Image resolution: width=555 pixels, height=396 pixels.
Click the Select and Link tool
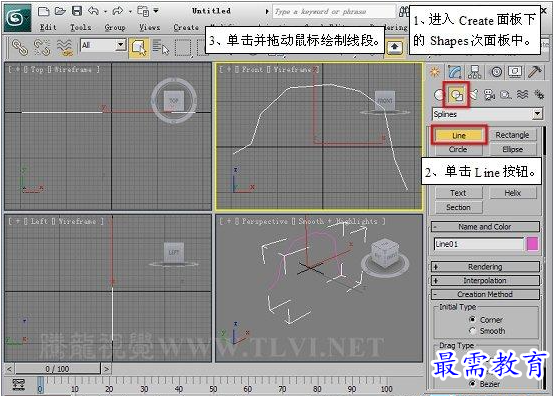19,47
